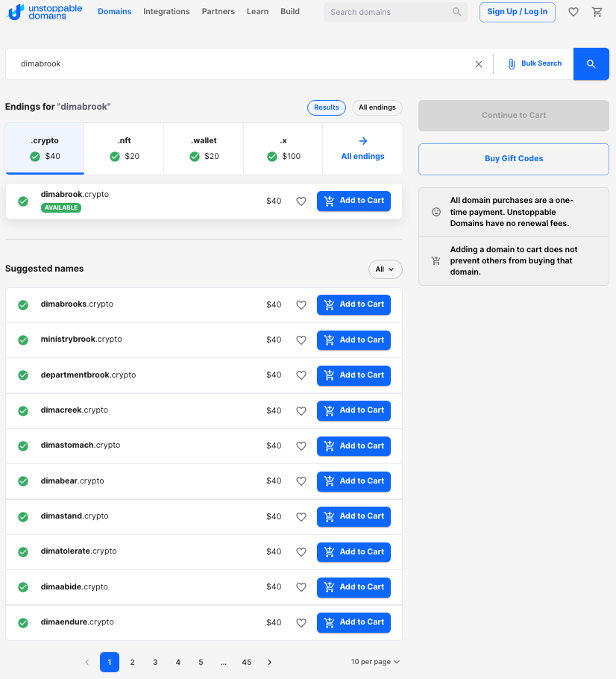
Task: Go to the previous results page arrow
Action: pyautogui.click(x=87, y=662)
